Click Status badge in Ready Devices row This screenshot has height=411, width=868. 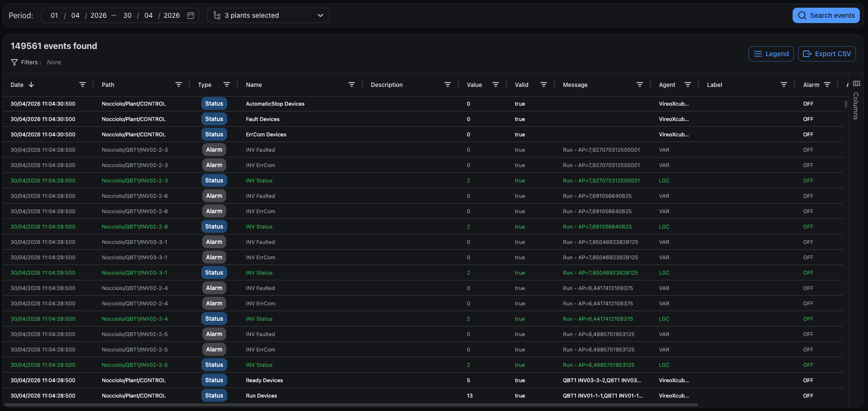[x=214, y=380]
